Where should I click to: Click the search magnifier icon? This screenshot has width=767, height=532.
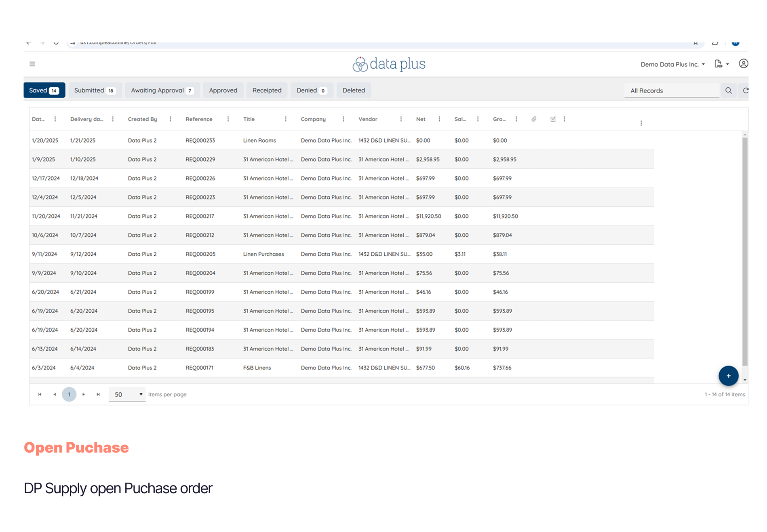point(729,90)
